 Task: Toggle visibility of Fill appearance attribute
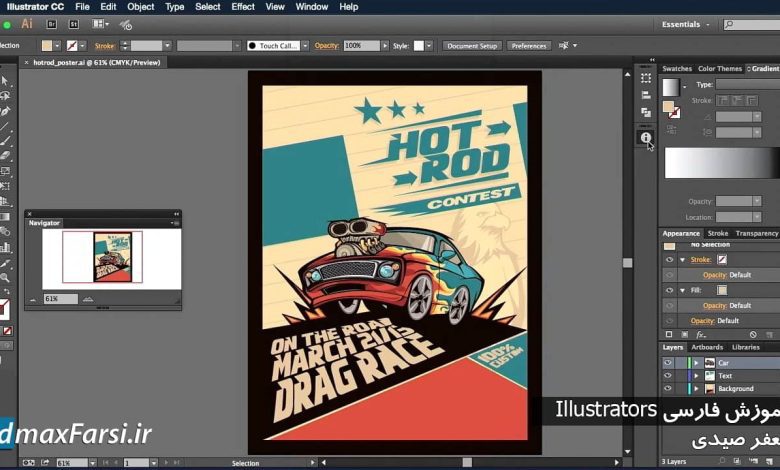tap(670, 290)
